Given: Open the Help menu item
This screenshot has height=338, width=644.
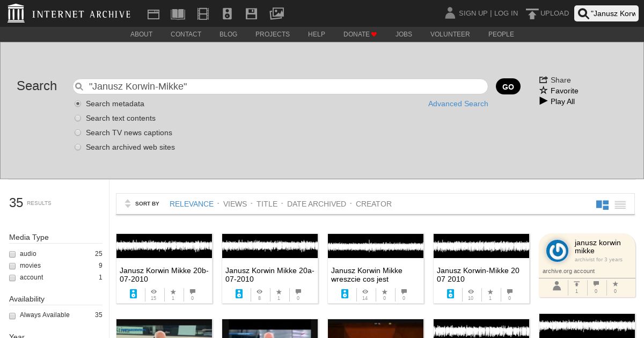Looking at the screenshot, I should pos(316,34).
